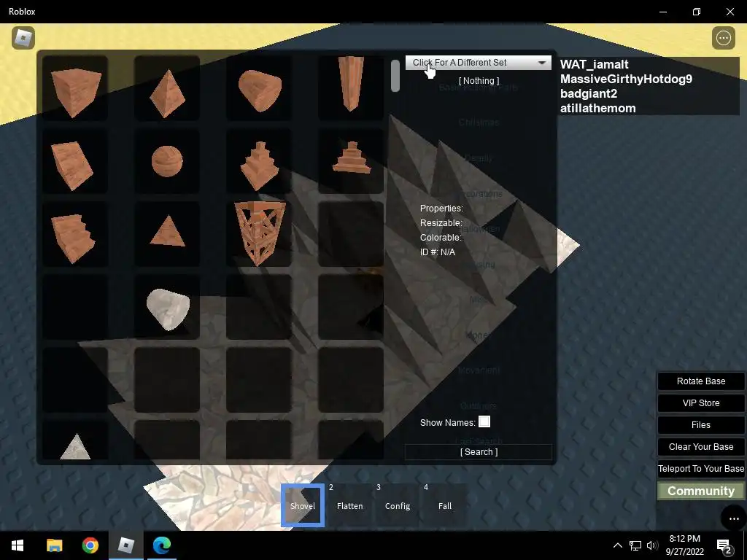Open the Roblox menu icon
Viewport: 747px width, 560px height.
(23, 38)
